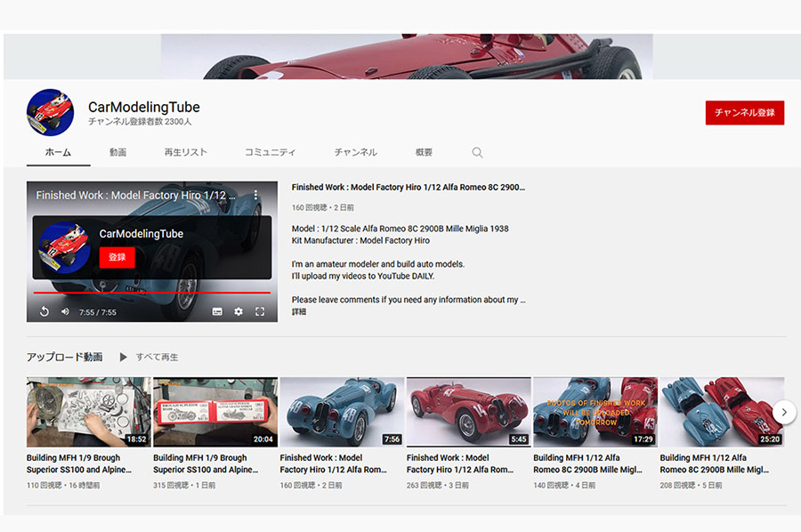Click the 160 回視聴・2 日前 text under featured title
Image resolution: width=801 pixels, height=532 pixels.
click(323, 208)
